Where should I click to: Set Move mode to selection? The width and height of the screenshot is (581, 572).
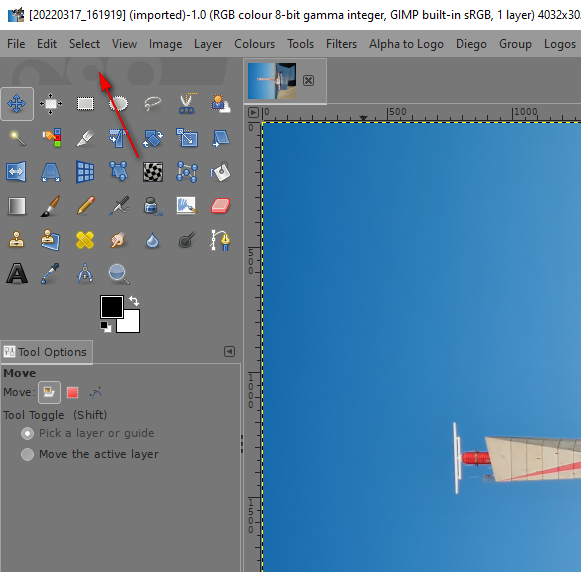73,392
